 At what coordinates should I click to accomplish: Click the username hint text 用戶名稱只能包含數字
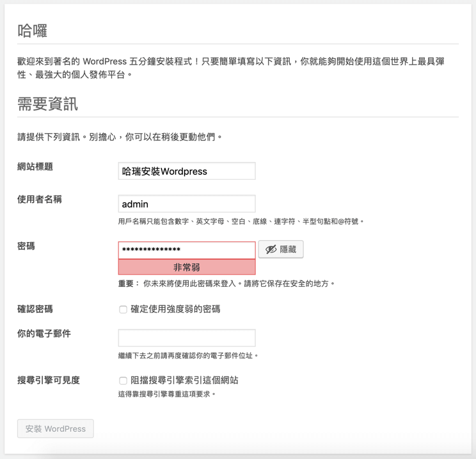click(x=241, y=221)
